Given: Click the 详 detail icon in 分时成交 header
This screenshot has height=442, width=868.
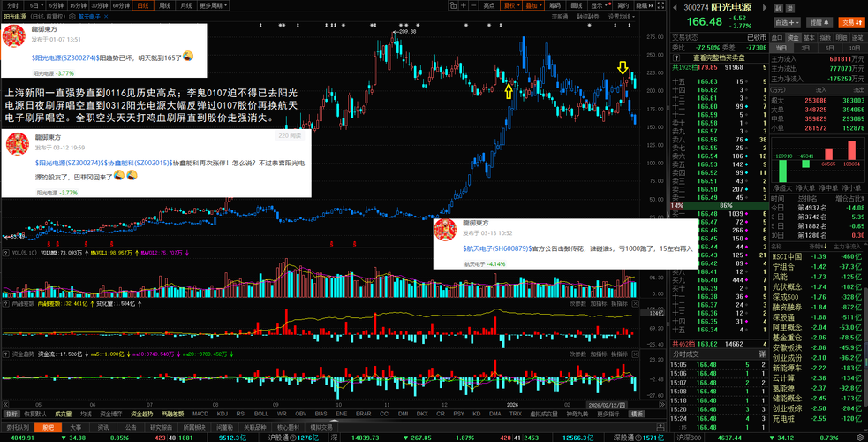Looking at the screenshot, I should (x=762, y=354).
